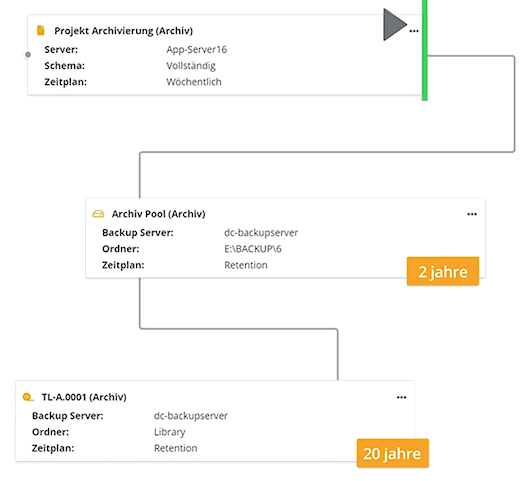The width and height of the screenshot is (528, 481).
Task: Click the green status bar on Projekt card
Action: 425,50
